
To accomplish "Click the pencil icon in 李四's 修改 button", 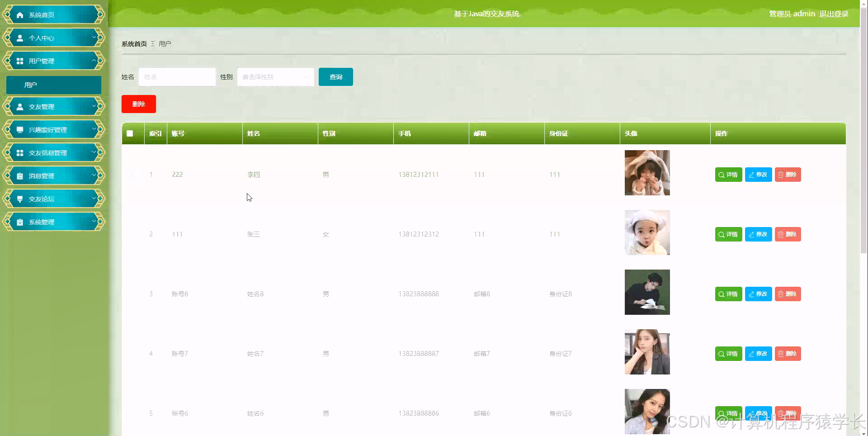I will [x=751, y=175].
